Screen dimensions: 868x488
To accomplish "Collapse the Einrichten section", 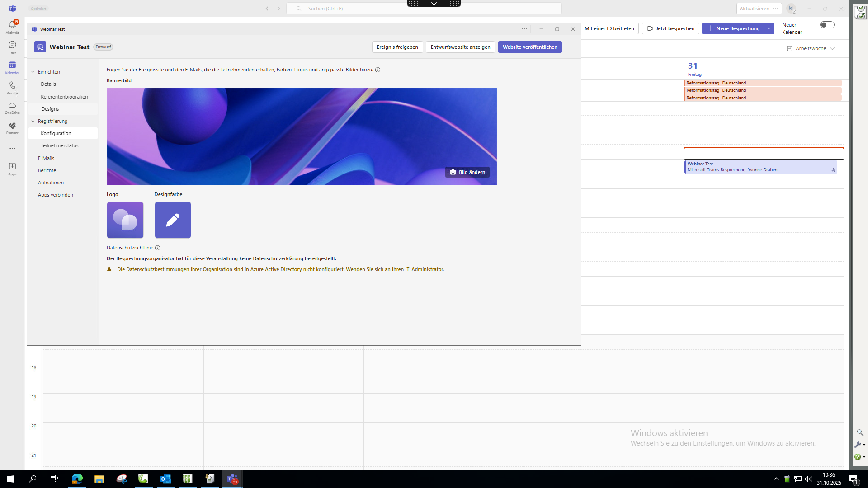I will pyautogui.click(x=33, y=72).
